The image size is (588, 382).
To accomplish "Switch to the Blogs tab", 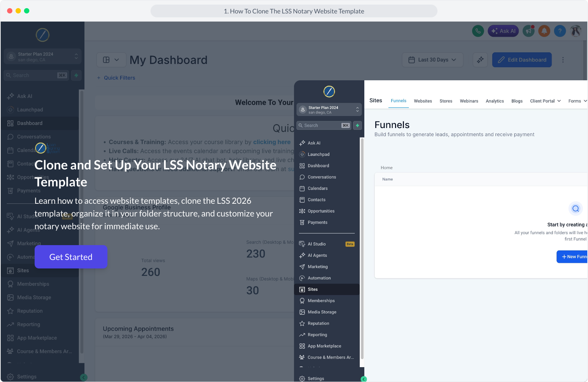I will (x=517, y=101).
